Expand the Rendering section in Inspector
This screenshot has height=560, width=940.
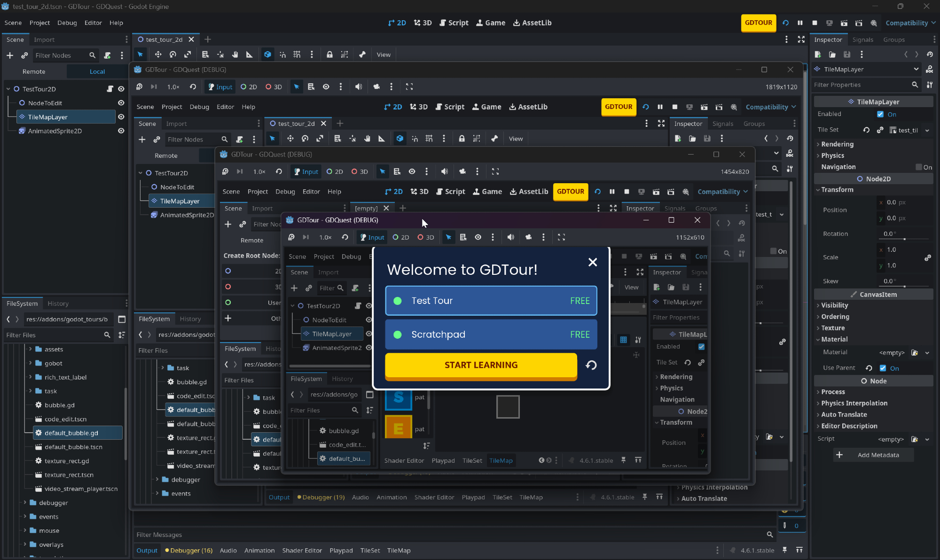tap(837, 144)
